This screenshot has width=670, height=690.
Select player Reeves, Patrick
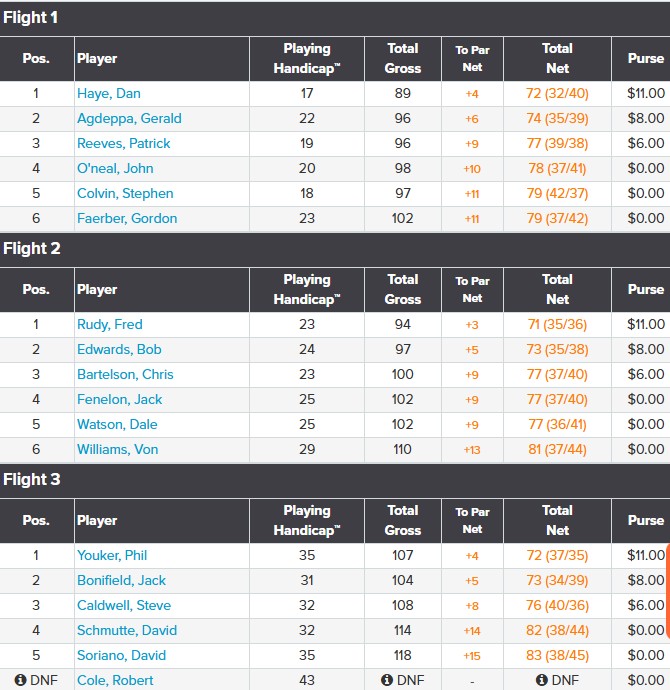(x=124, y=143)
